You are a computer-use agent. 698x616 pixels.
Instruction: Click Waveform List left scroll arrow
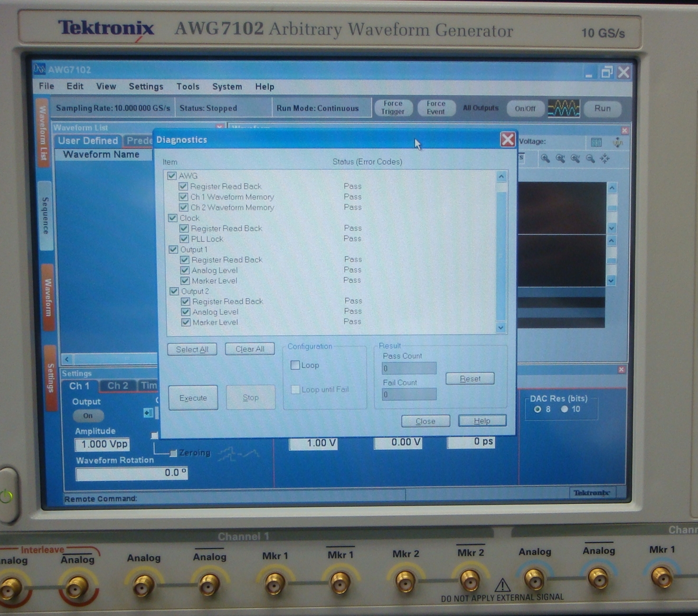[x=67, y=359]
